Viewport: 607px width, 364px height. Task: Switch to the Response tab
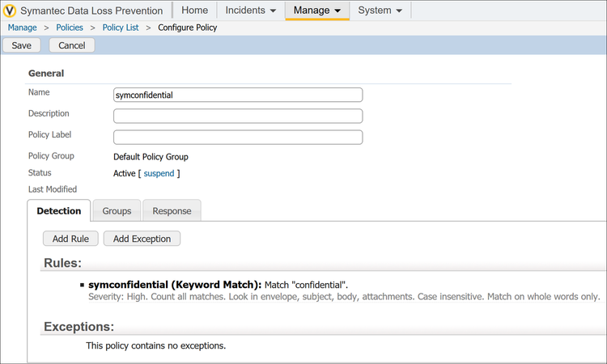[x=172, y=211]
